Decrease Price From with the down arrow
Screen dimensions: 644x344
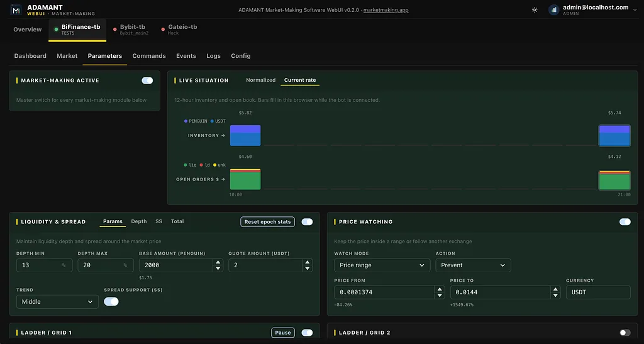point(440,296)
